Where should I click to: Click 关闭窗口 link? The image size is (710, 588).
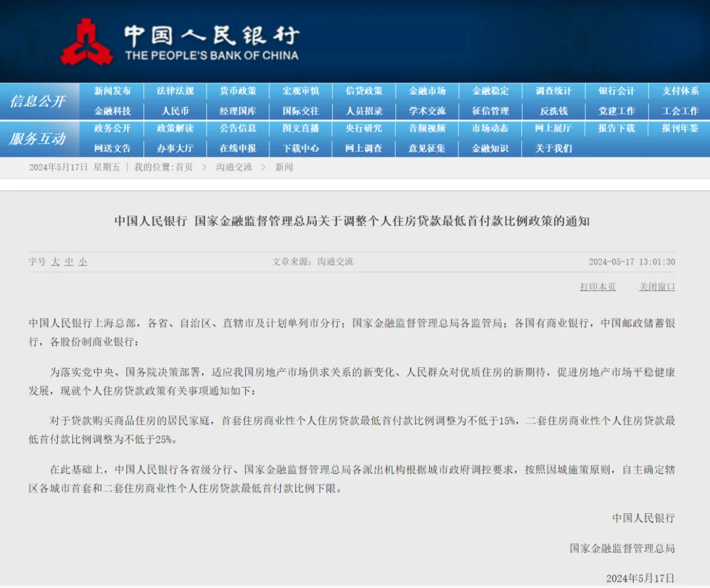(657, 287)
